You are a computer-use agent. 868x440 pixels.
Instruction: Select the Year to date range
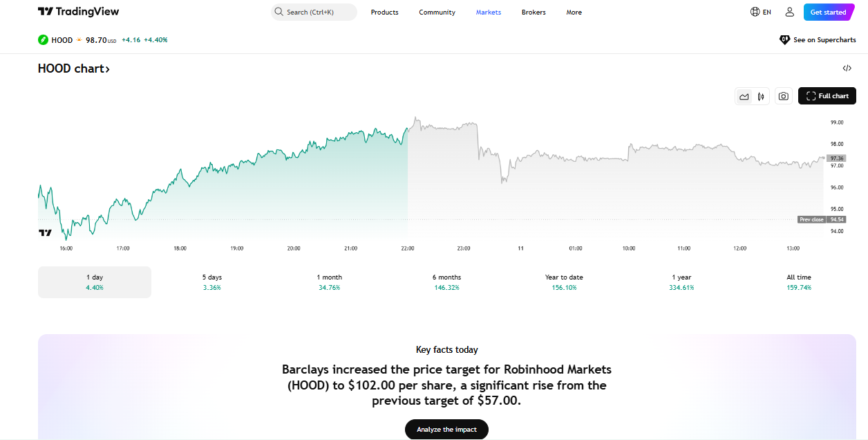tap(564, 282)
